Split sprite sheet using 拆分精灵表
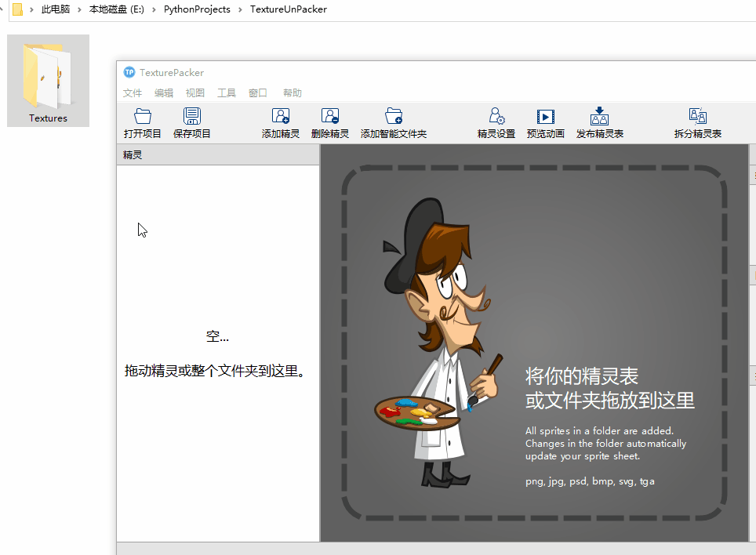 click(698, 123)
